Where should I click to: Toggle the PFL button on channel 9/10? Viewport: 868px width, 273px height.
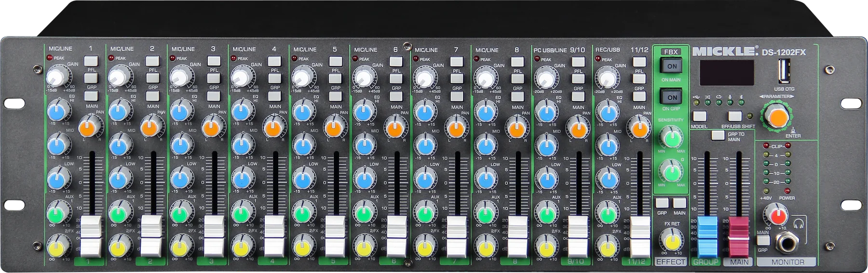578,62
